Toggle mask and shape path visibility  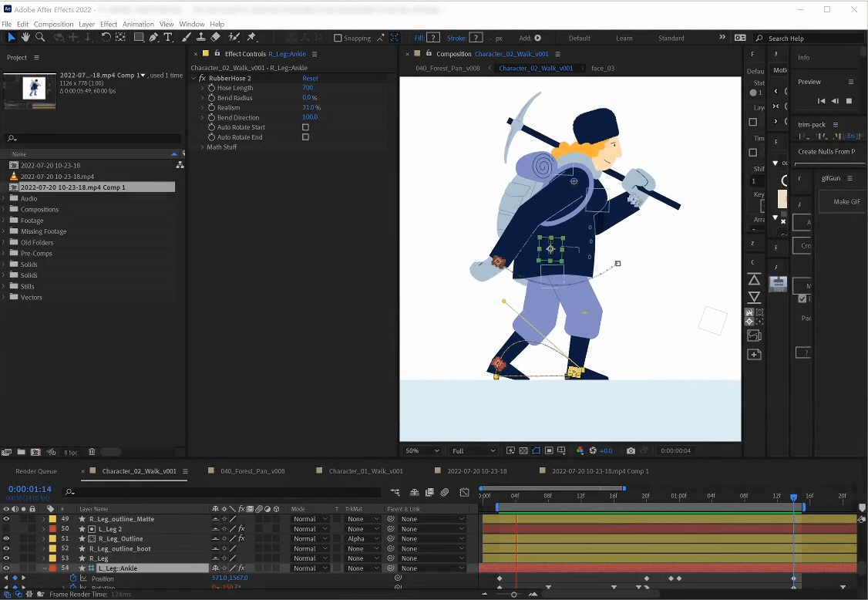(x=536, y=450)
